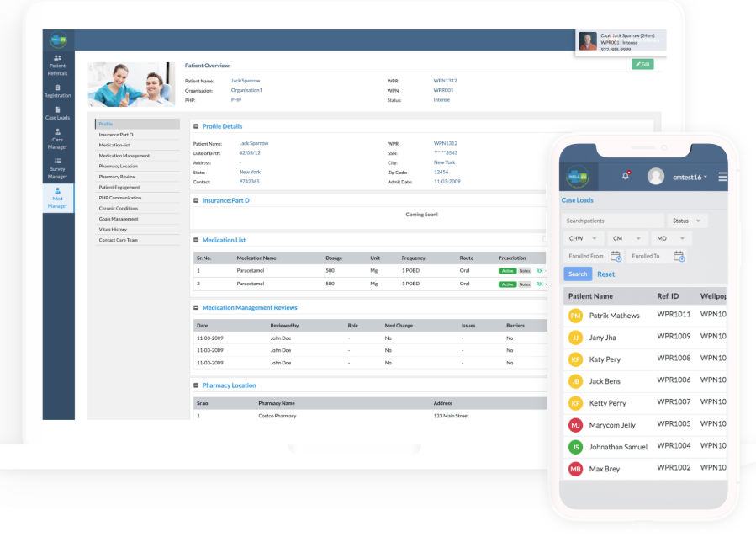Screen dimensions: 756x537
Task: Open the Survey Manager sidebar item
Action: (57, 167)
